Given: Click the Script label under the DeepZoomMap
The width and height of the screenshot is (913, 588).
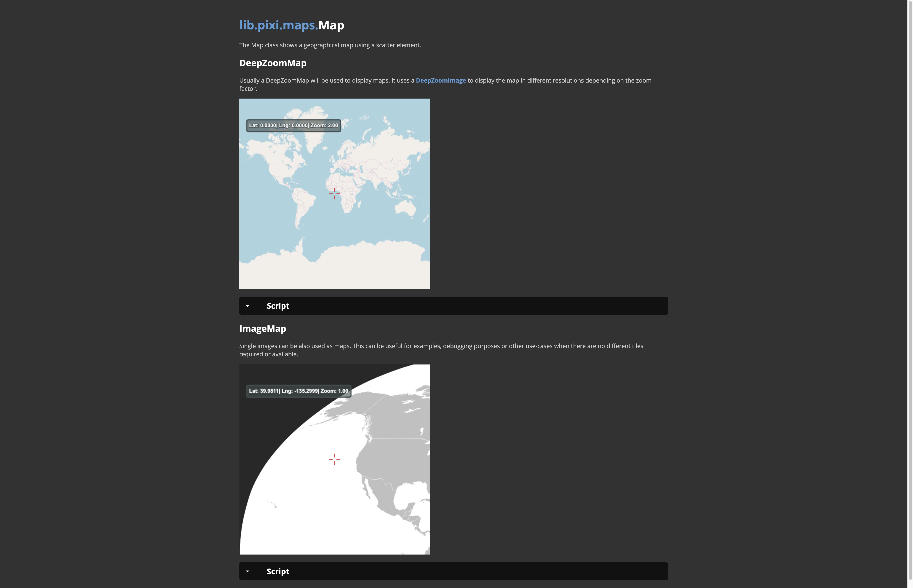Looking at the screenshot, I should (x=278, y=306).
